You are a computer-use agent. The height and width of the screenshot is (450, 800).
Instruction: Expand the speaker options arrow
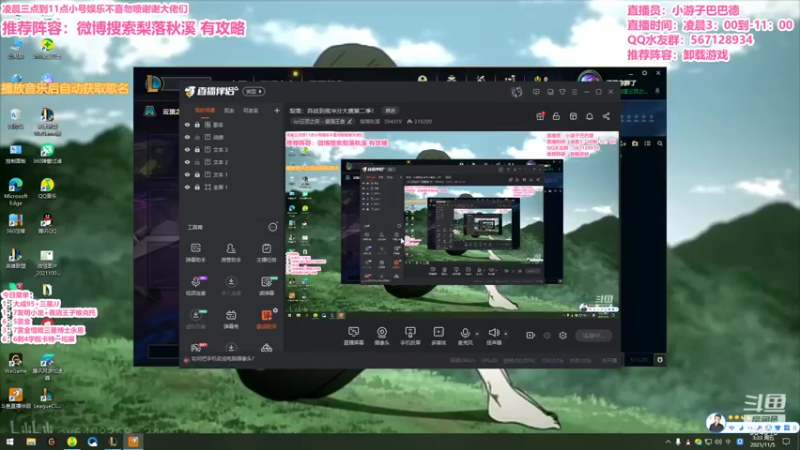506,334
